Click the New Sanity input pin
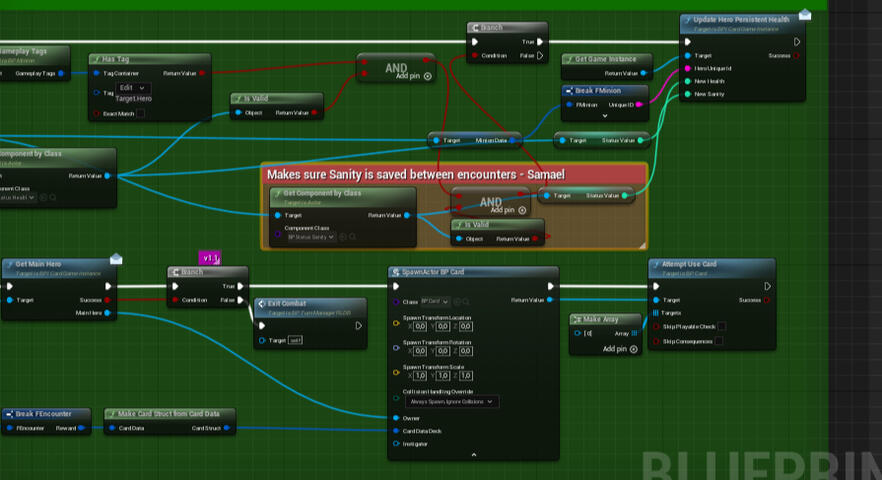The width and height of the screenshot is (882, 480). (685, 94)
